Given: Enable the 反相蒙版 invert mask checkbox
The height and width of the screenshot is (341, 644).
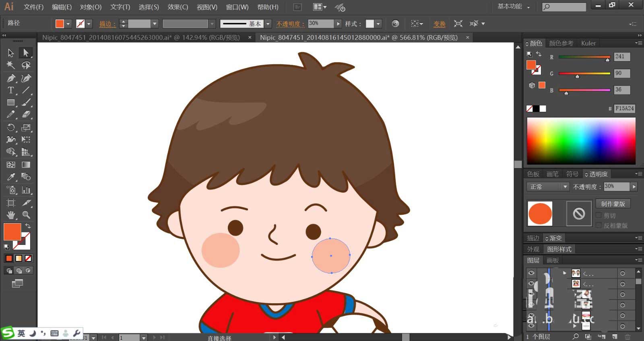Looking at the screenshot, I should click(599, 226).
